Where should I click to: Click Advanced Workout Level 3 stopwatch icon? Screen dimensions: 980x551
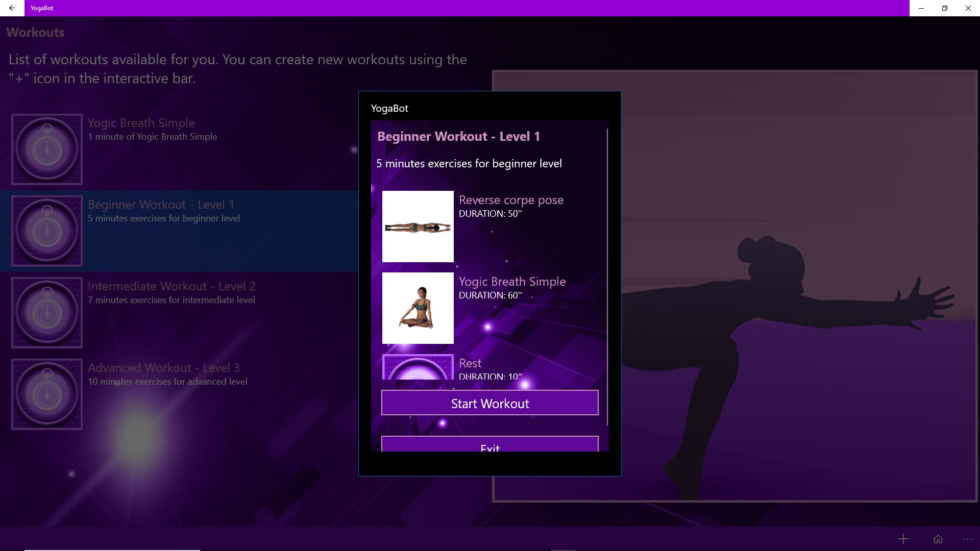(x=47, y=394)
